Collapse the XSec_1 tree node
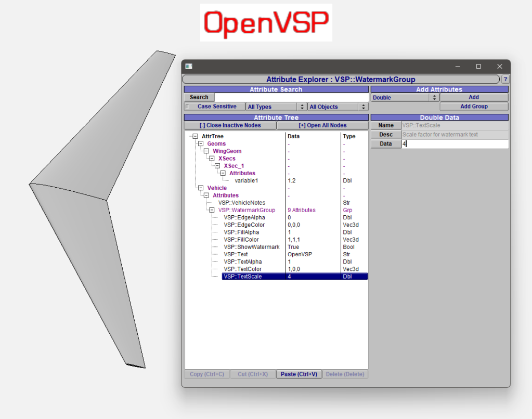Image resolution: width=532 pixels, height=419 pixels. (x=217, y=165)
